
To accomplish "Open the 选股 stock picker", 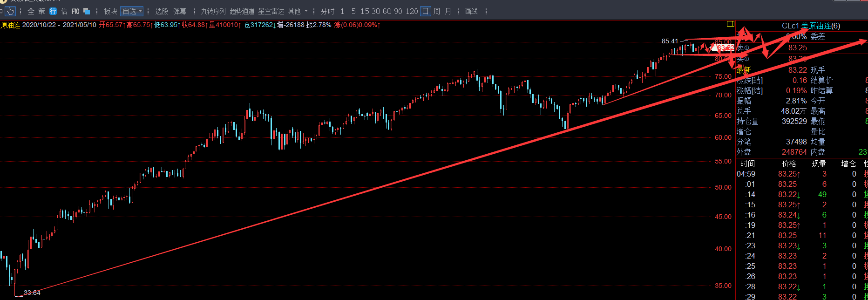I will click(162, 11).
